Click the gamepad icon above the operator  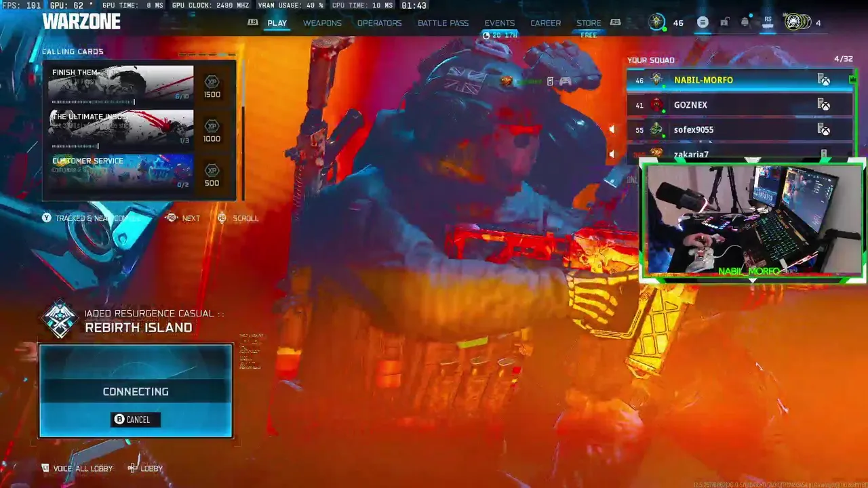(565, 82)
